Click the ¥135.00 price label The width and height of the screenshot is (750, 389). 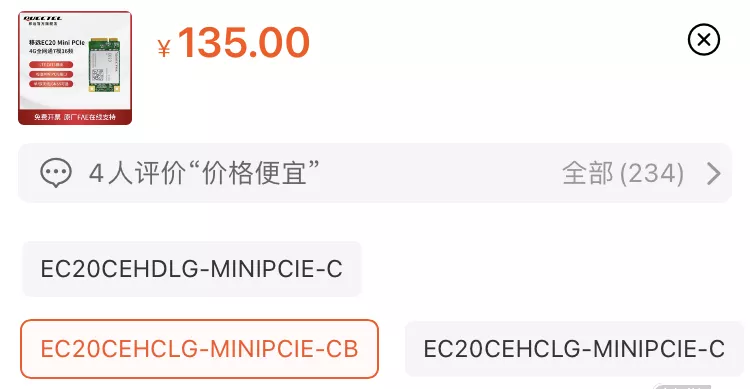point(233,43)
